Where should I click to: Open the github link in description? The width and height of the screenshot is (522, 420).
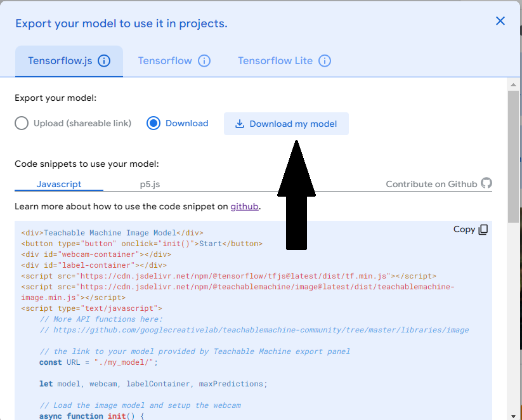pyautogui.click(x=244, y=206)
